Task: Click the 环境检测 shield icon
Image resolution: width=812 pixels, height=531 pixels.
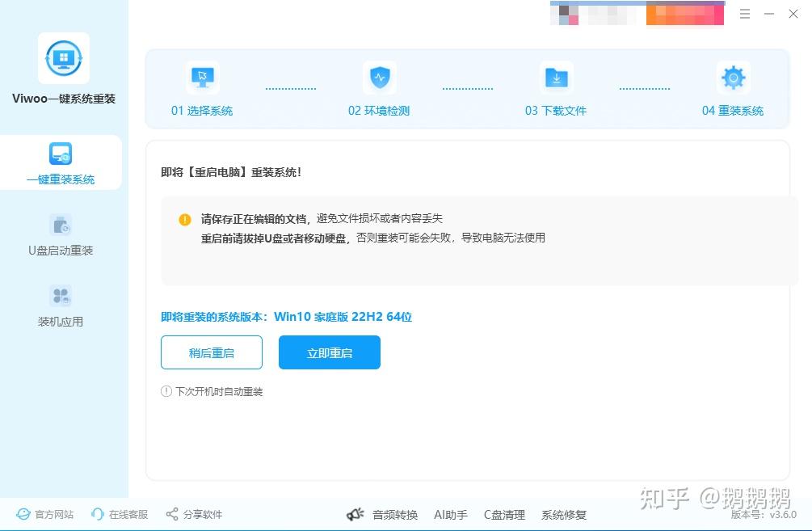Action: coord(380,78)
